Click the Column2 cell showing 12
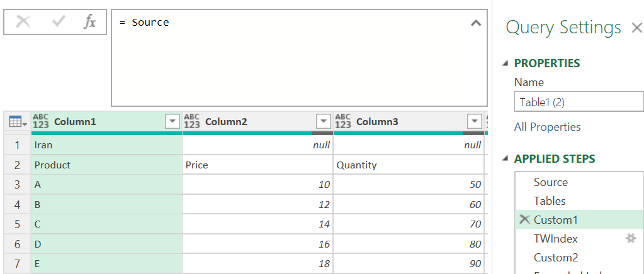Image resolution: width=644 pixels, height=274 pixels. (258, 204)
